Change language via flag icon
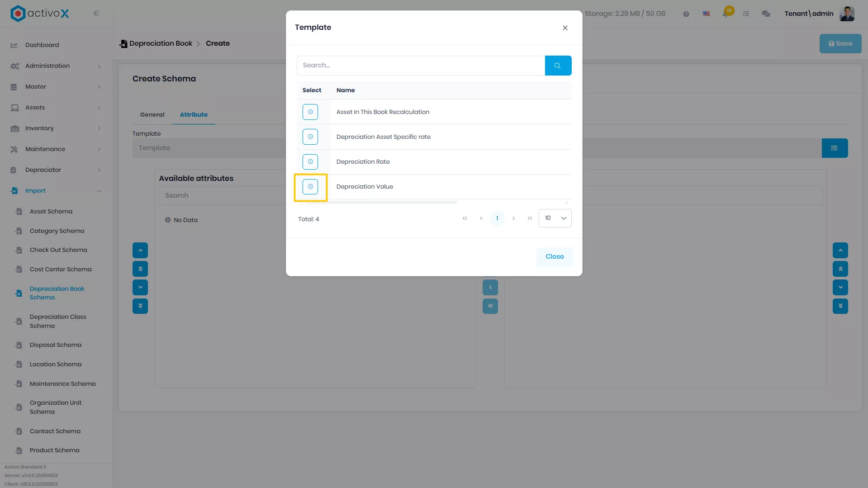This screenshot has height=488, width=868. click(706, 14)
